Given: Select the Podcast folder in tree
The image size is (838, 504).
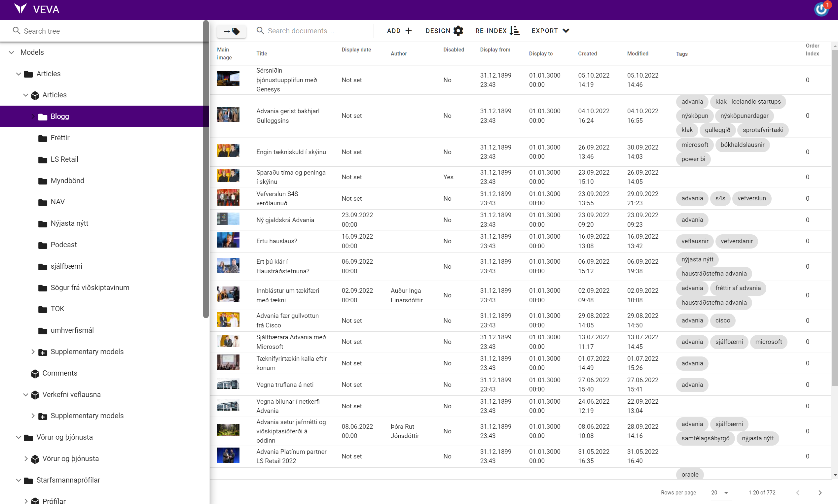Looking at the screenshot, I should pos(63,245).
